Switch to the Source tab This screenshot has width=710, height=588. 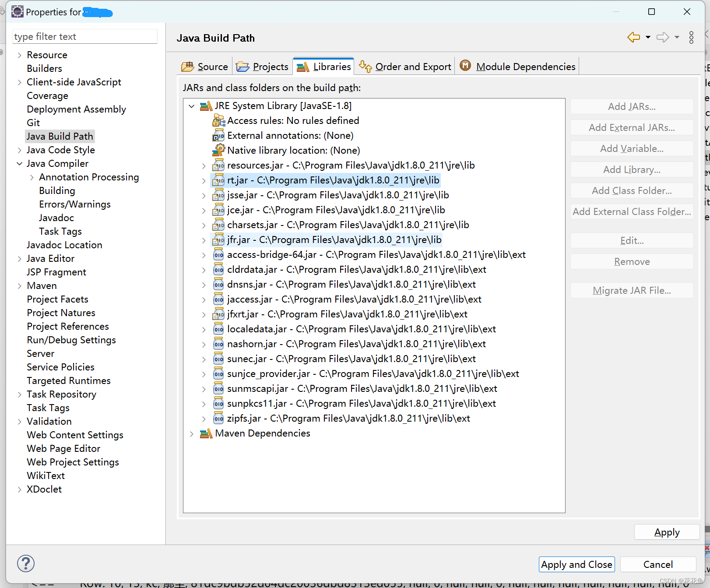point(205,67)
